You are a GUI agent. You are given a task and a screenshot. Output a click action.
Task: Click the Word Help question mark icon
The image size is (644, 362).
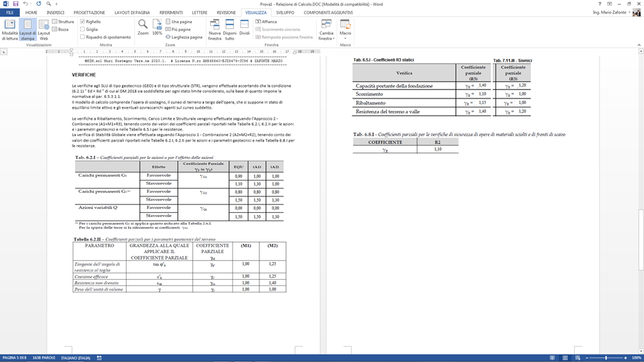(600, 3)
